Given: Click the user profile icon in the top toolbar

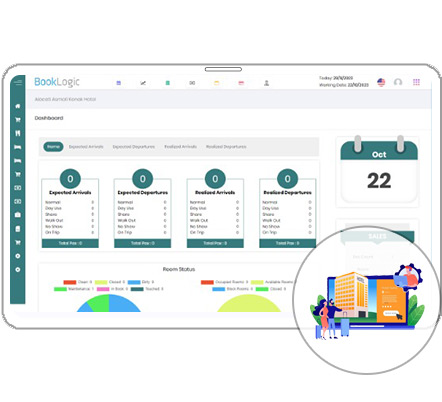Looking at the screenshot, I should tap(266, 83).
